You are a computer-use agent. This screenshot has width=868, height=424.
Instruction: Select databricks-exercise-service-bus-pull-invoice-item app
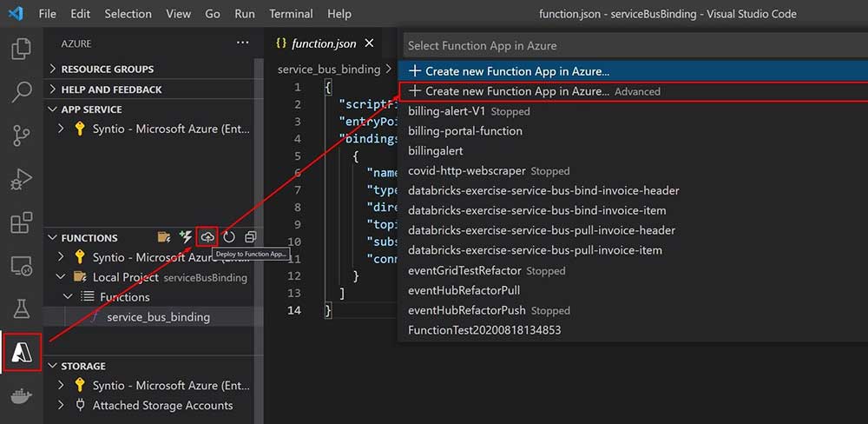pos(633,250)
